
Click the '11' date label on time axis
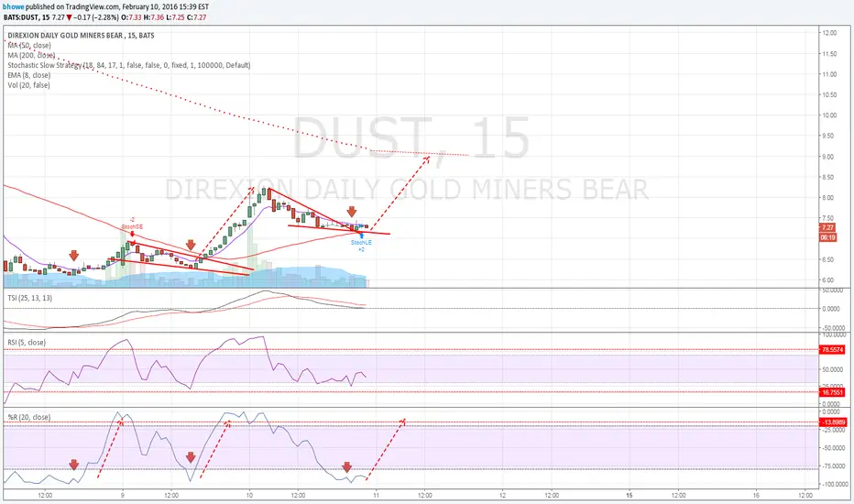coord(376,495)
